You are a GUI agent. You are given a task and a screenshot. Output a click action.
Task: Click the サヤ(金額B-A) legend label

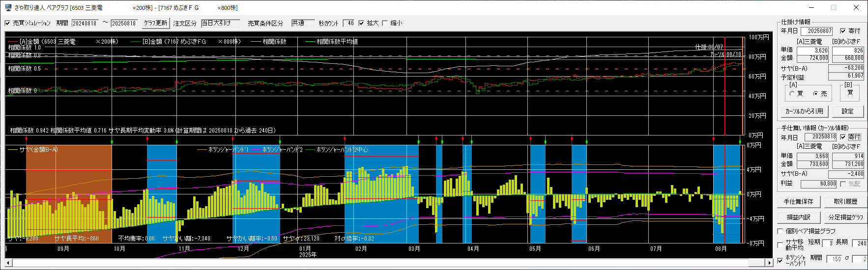(x=38, y=150)
